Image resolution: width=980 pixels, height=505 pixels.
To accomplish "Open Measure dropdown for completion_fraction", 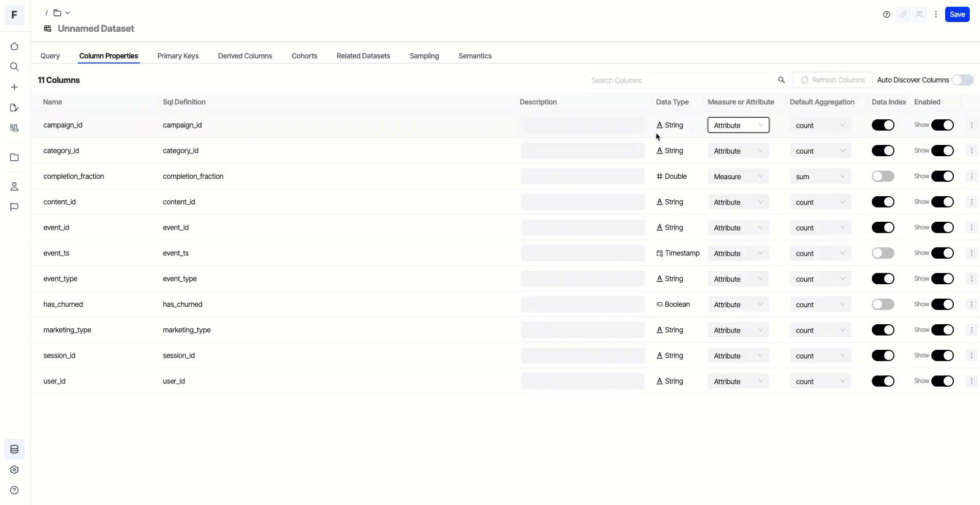I will coord(739,176).
